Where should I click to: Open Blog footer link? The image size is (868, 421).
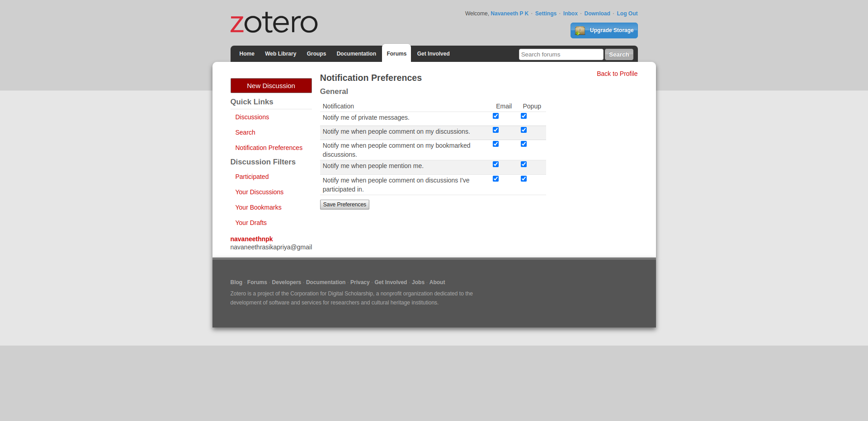[236, 282]
